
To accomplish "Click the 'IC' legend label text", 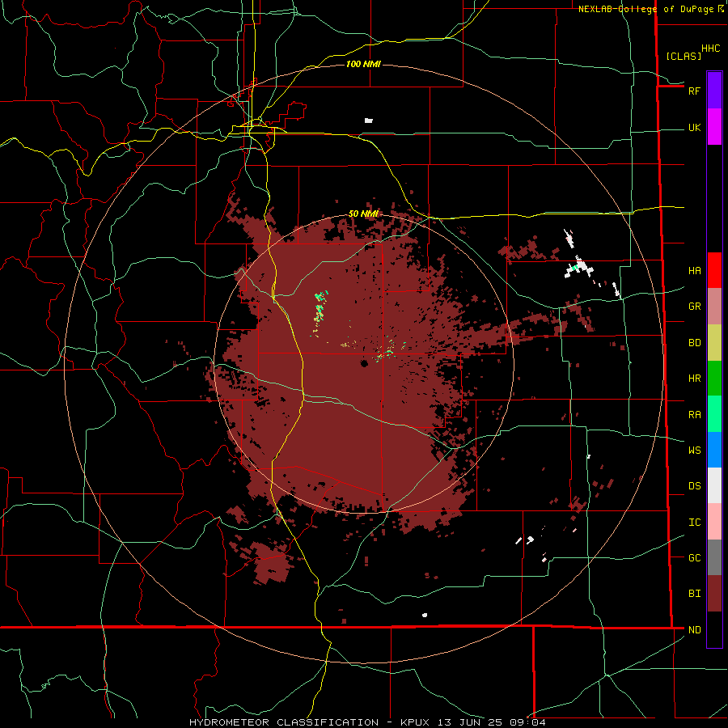I will click(694, 522).
